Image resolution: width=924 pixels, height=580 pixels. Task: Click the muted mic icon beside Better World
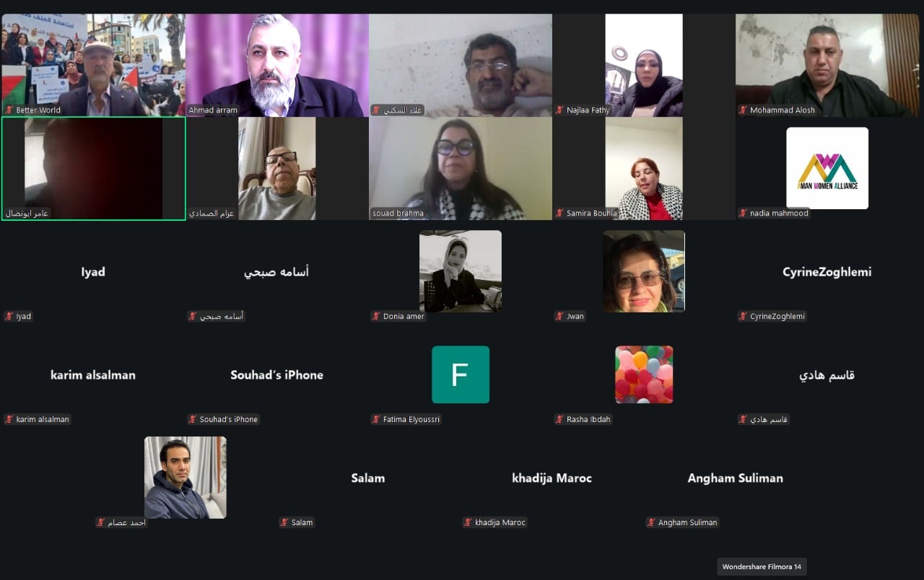coord(9,110)
